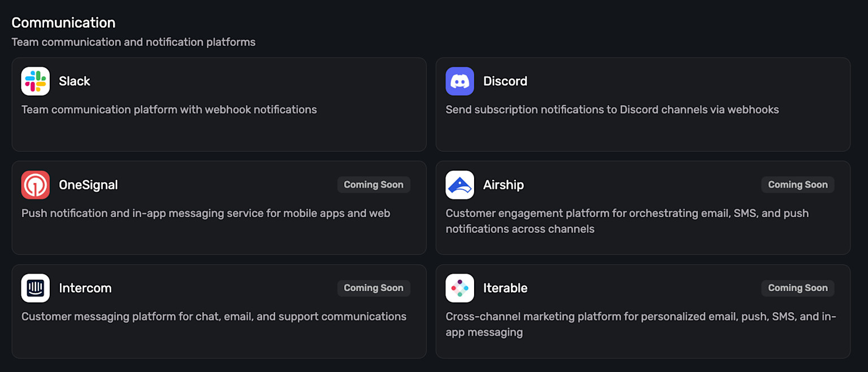Click the Coming Soon badge on Intercom
This screenshot has width=868, height=372.
[x=374, y=288]
